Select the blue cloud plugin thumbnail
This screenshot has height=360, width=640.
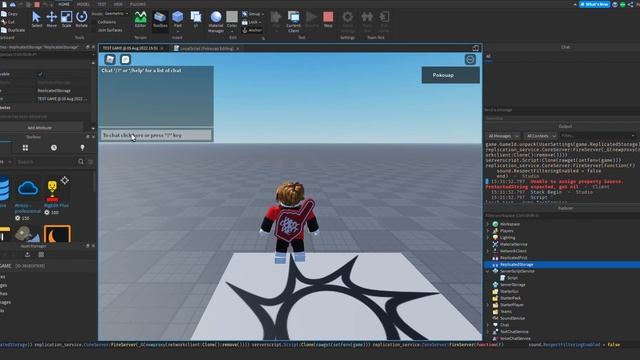coord(28,189)
